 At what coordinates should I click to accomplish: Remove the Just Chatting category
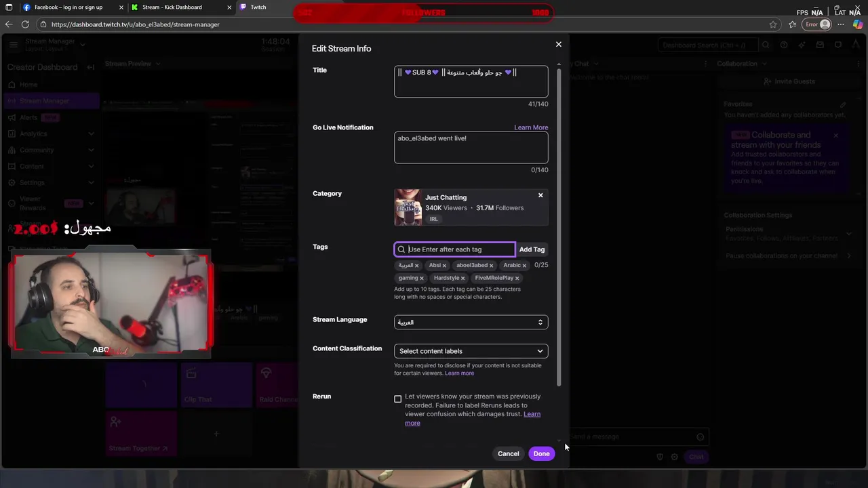point(540,195)
